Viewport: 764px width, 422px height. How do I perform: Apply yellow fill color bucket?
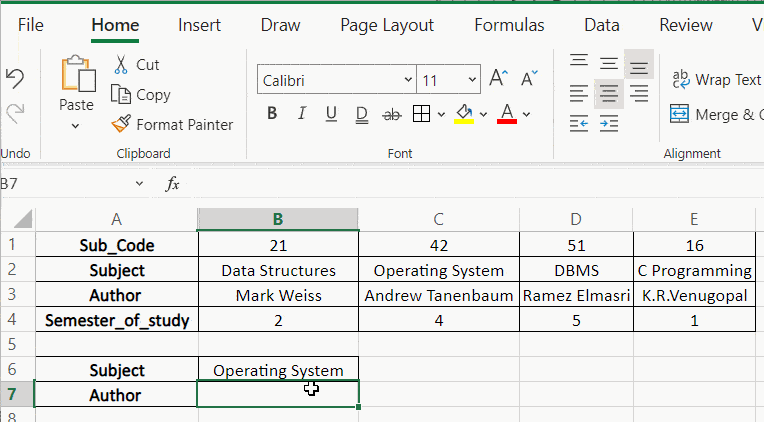tap(464, 114)
